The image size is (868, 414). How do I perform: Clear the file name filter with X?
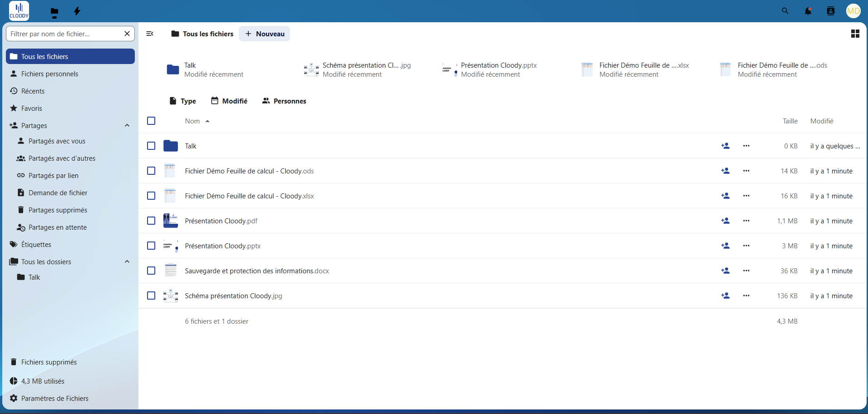click(127, 34)
